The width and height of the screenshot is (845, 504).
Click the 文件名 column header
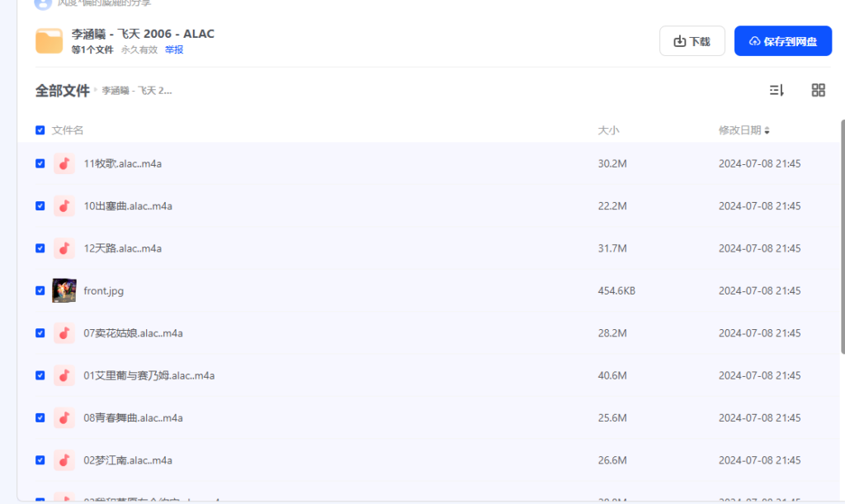(68, 130)
